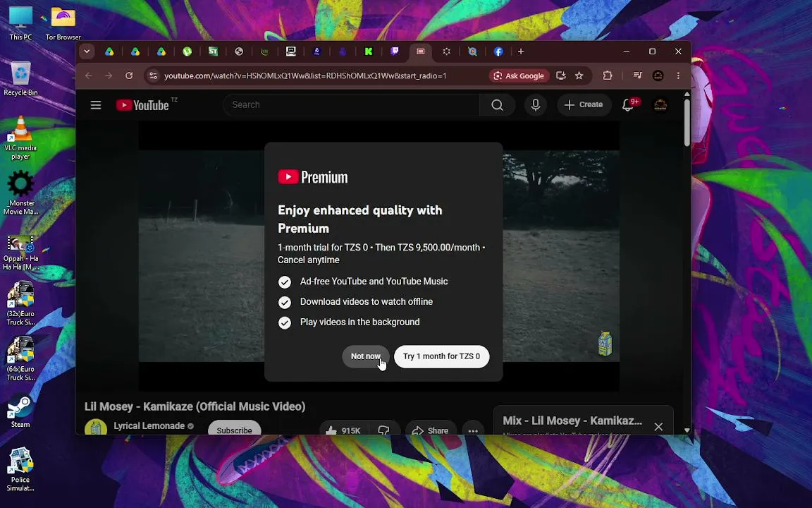Screen dimensions: 812x508
Task: Open Tor Browser desktop folder
Action: click(63, 23)
